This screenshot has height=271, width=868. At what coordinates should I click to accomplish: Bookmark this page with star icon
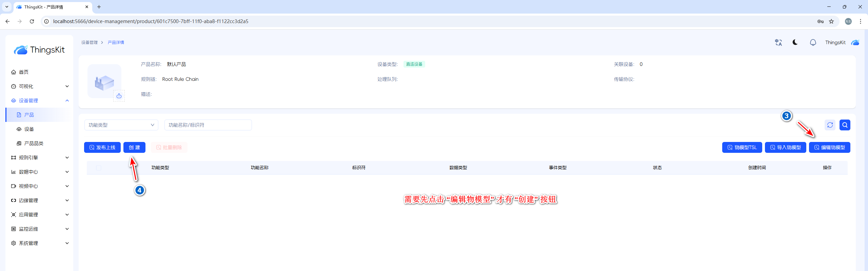[x=831, y=21]
